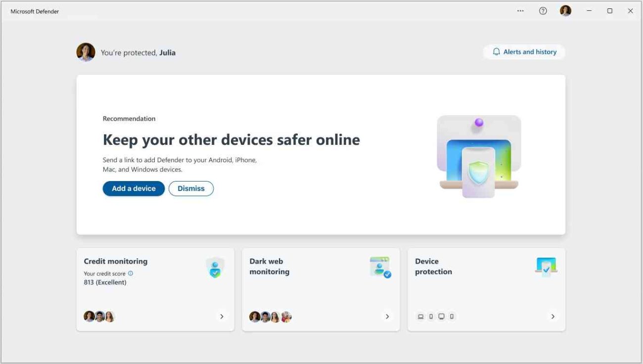This screenshot has height=364, width=643.
Task: Open the Dark web monitoring card title
Action: [269, 267]
